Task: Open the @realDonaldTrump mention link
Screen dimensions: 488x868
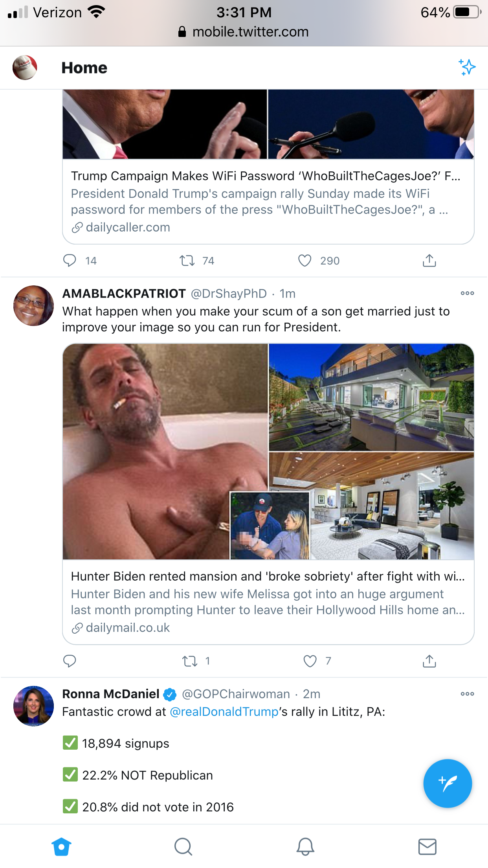Action: tap(224, 712)
